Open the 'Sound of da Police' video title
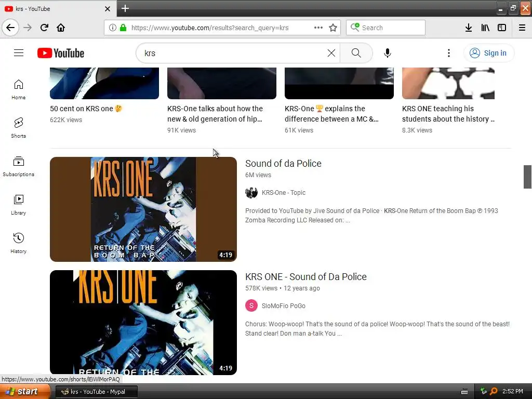532x399 pixels. pyautogui.click(x=283, y=164)
